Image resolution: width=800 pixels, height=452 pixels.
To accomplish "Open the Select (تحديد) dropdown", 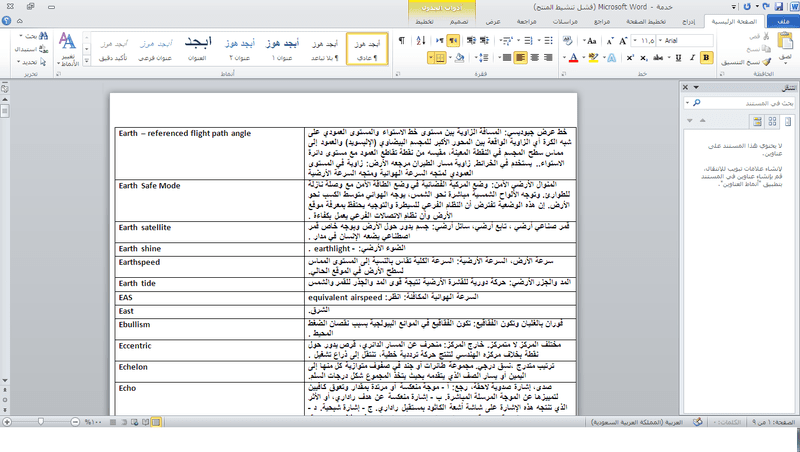I will (32, 62).
